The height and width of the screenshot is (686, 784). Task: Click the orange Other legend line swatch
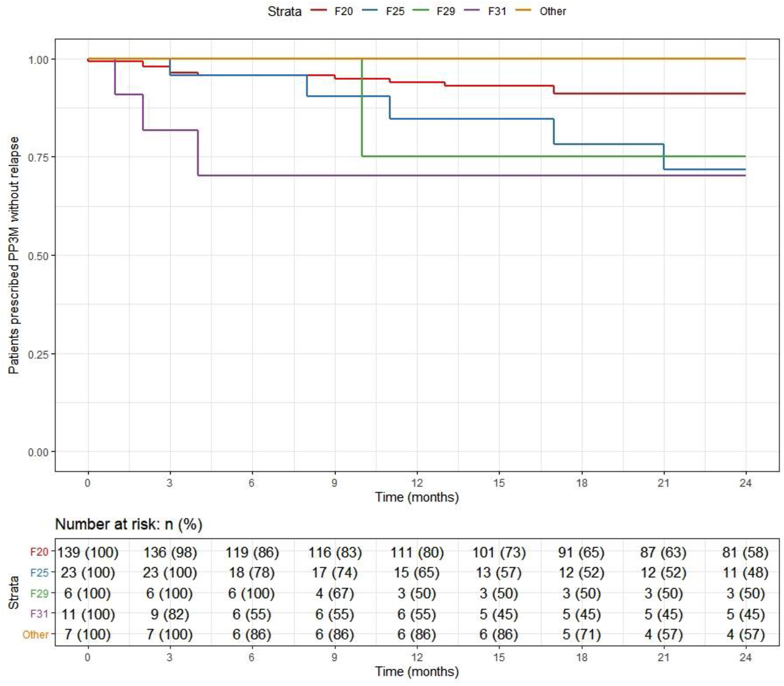(x=524, y=10)
